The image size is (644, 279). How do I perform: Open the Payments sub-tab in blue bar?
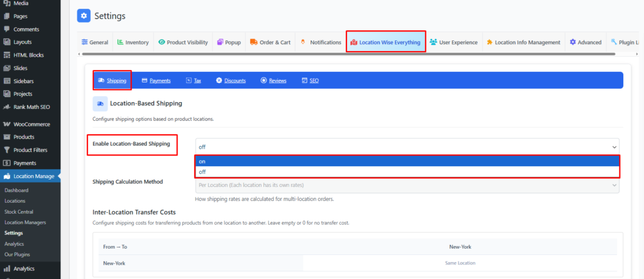tap(156, 81)
